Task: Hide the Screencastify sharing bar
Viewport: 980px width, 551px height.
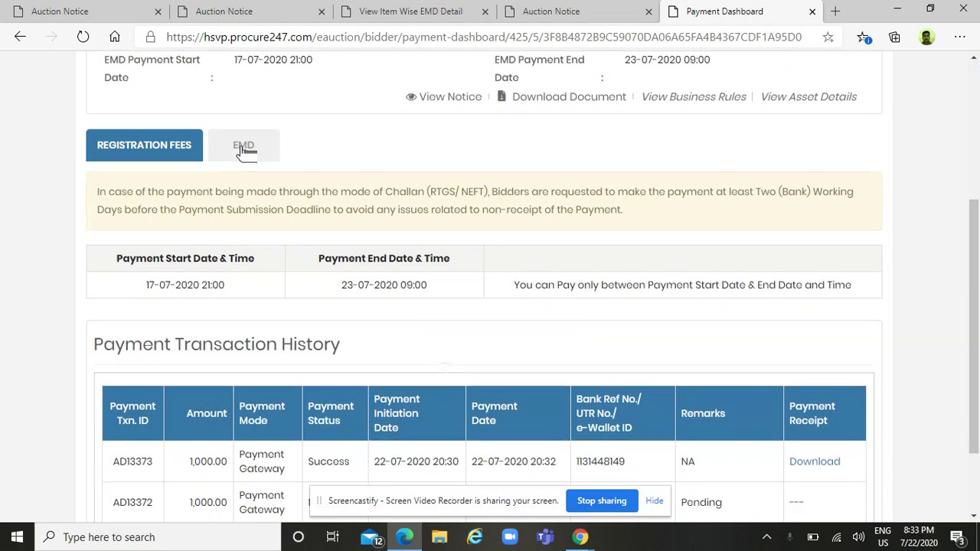Action: point(655,500)
